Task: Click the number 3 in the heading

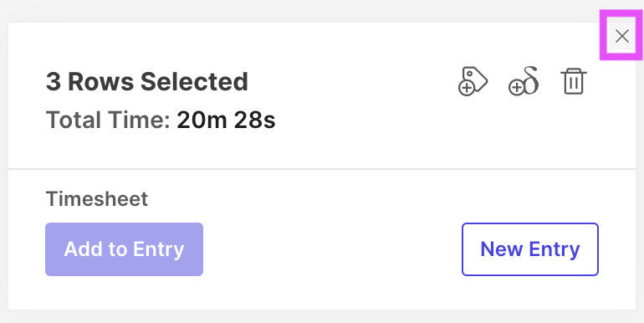Action: coord(53,82)
